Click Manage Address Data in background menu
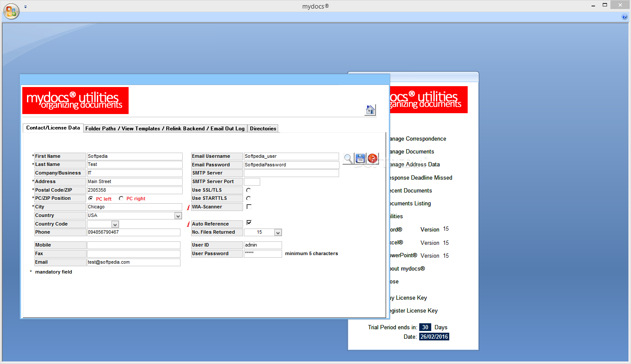 pos(415,165)
